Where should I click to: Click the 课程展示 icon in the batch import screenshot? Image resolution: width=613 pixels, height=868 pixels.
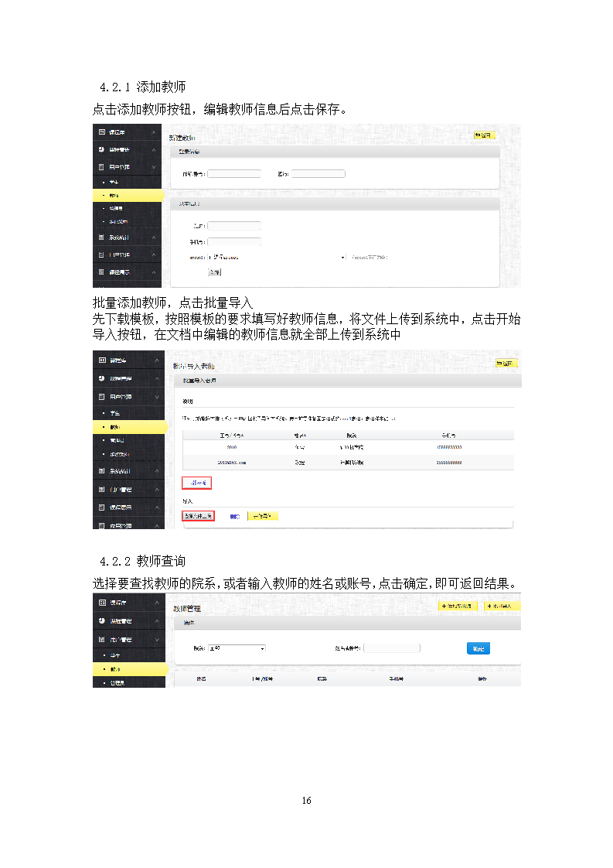(x=102, y=507)
